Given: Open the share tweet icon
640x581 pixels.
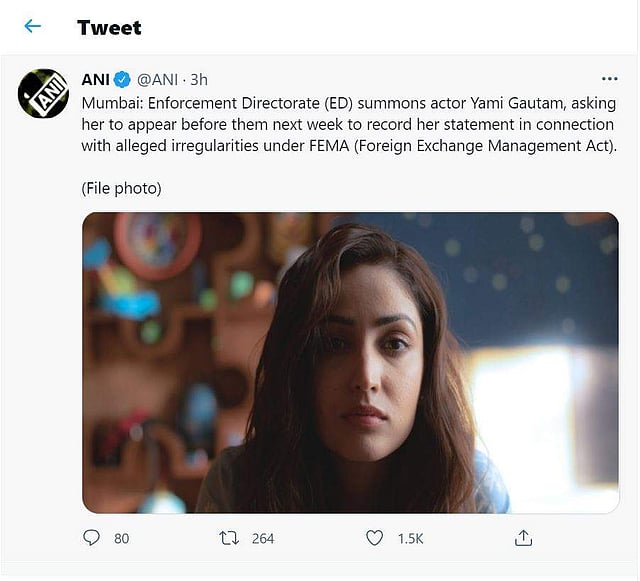Looking at the screenshot, I should 522,538.
